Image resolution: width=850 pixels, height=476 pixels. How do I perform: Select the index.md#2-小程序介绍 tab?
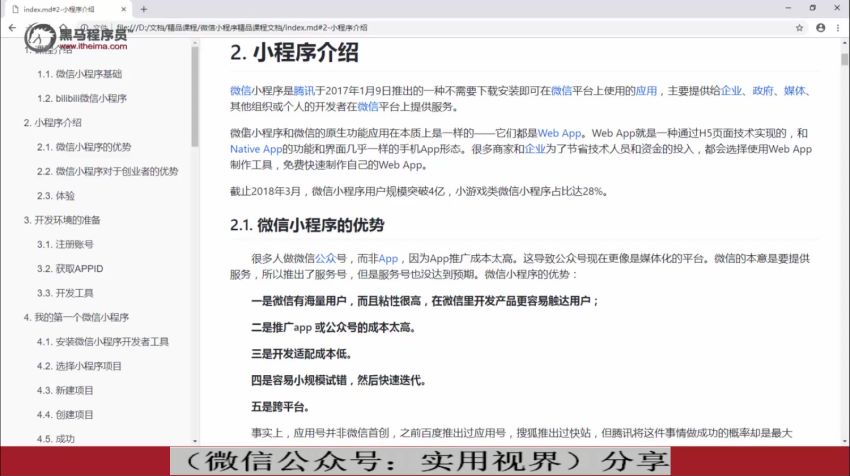coord(65,9)
